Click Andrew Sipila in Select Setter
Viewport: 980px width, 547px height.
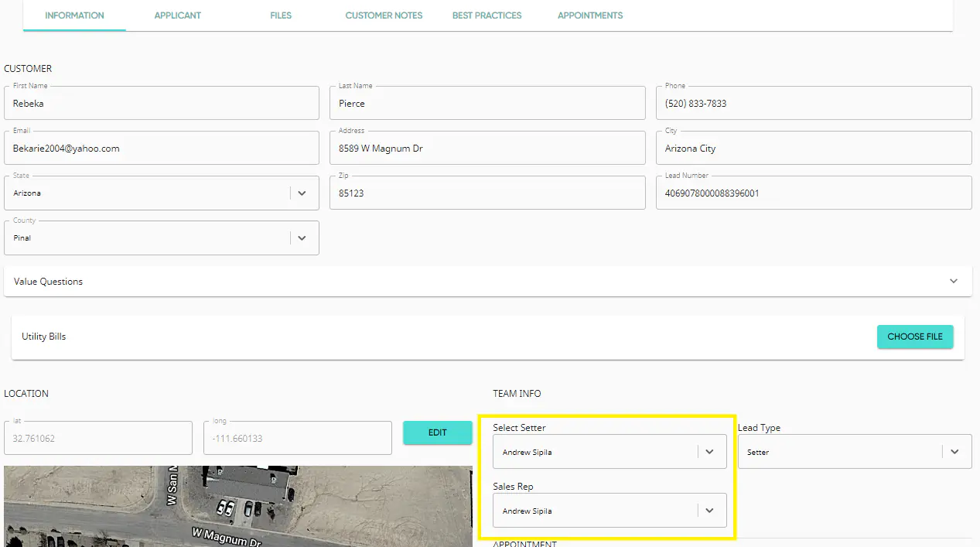[x=527, y=453]
